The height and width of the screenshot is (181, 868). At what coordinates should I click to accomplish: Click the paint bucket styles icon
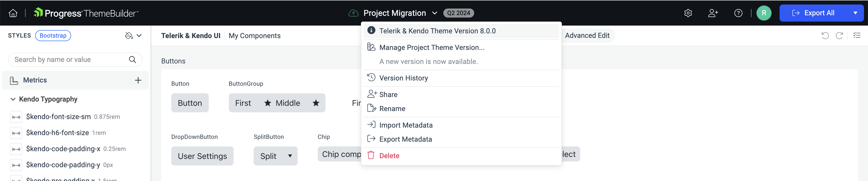click(x=129, y=36)
